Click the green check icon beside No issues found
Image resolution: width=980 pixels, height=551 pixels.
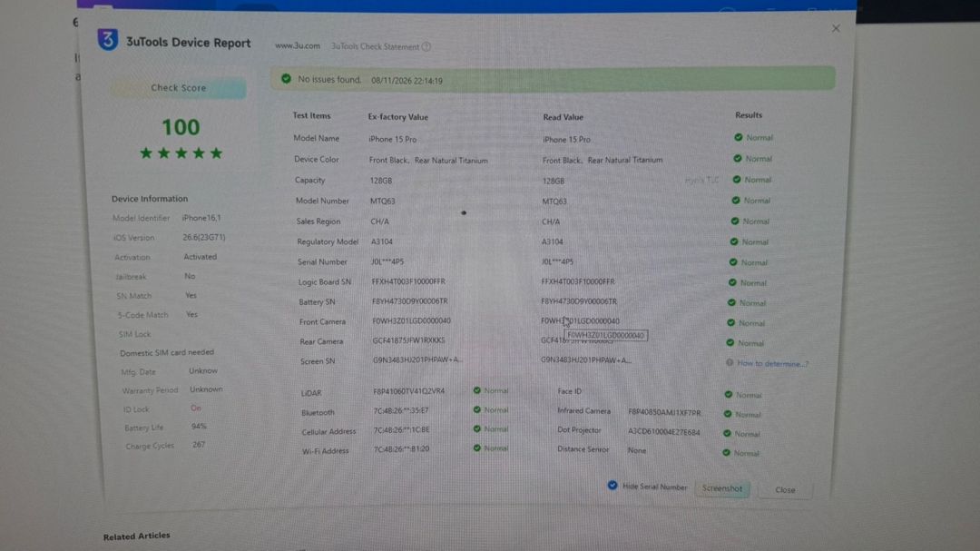point(286,79)
